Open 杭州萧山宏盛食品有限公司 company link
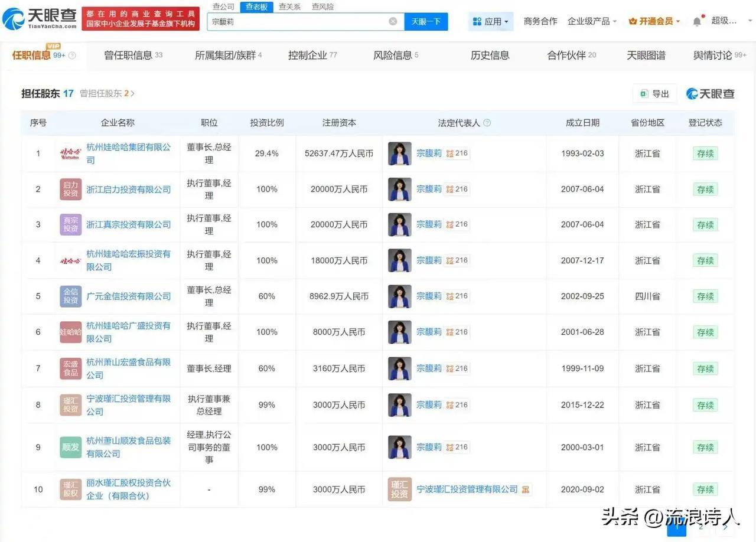The width and height of the screenshot is (756, 542). coord(129,368)
